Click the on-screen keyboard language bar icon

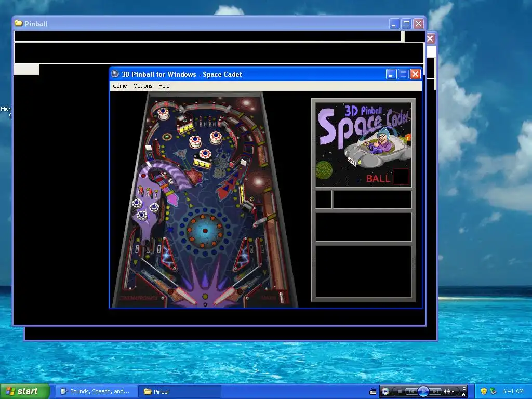[x=373, y=392]
